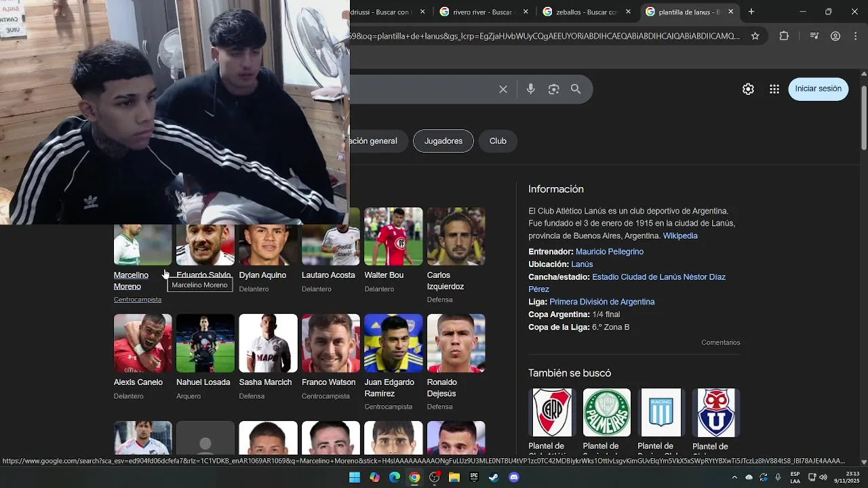Click the Racing Club crest thumbnail
This screenshot has width=868, height=488.
[x=661, y=412]
